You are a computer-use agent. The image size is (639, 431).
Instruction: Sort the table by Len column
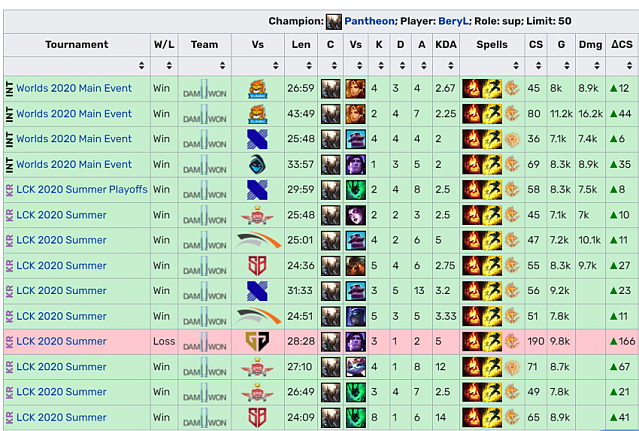coord(300,66)
